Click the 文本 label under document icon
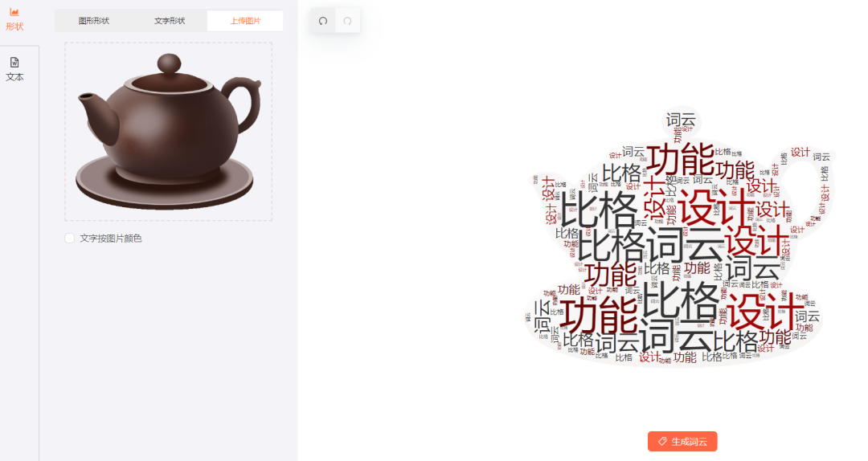868x461 pixels. pyautogui.click(x=14, y=77)
